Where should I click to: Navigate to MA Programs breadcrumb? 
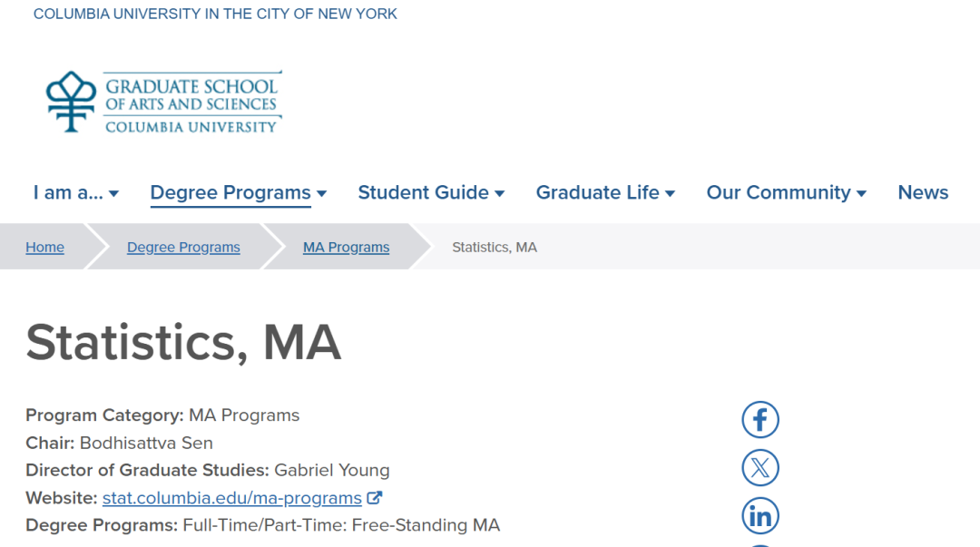[x=346, y=248]
